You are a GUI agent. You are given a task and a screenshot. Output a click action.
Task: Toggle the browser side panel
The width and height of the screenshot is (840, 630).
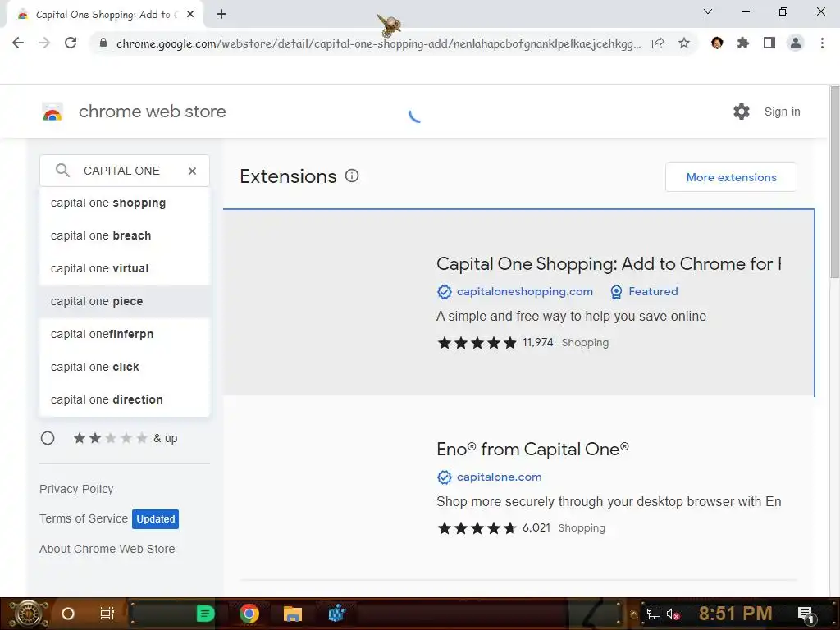tap(769, 43)
